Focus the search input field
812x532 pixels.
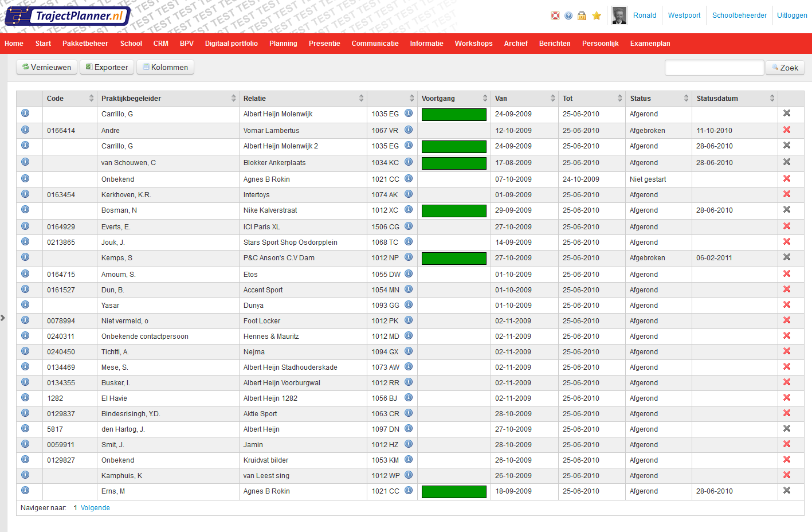(x=714, y=68)
